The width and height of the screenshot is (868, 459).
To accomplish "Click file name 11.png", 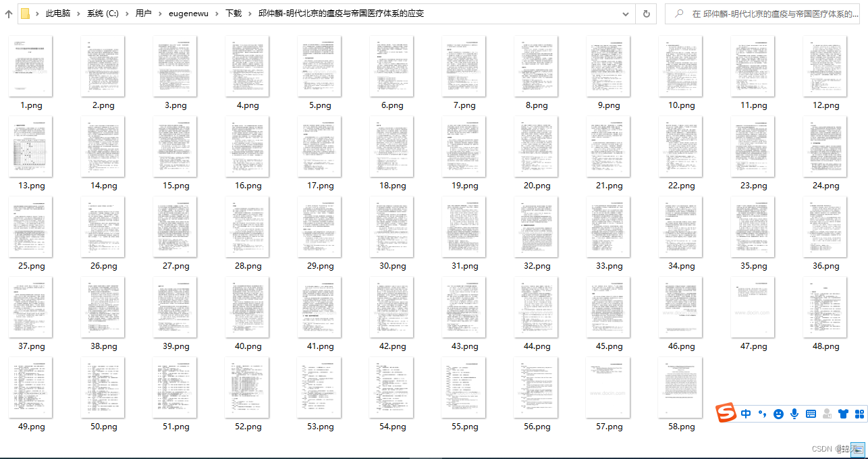I will [x=754, y=105].
